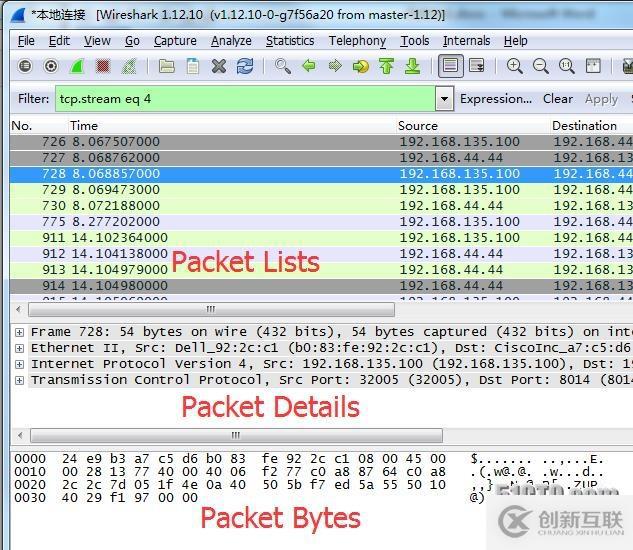Close this capture file icon
The width and height of the screenshot is (633, 550).
tap(219, 66)
